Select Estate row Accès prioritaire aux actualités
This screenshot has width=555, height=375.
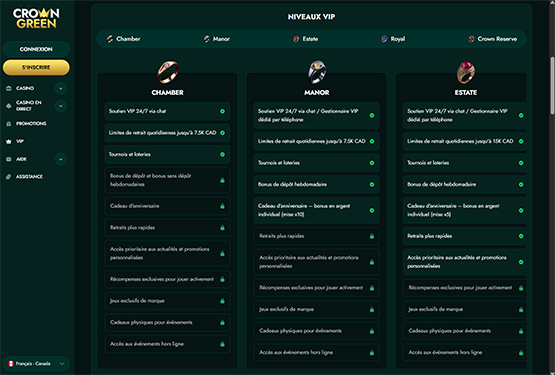coord(465,262)
